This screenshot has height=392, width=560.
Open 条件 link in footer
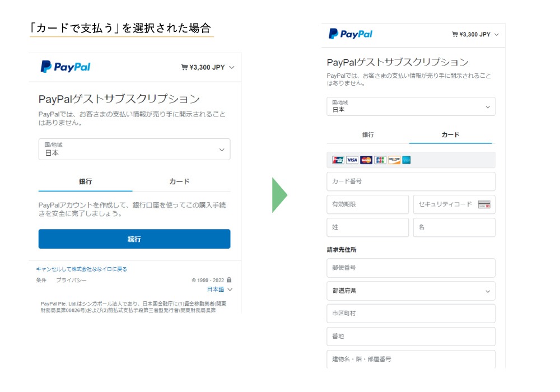[x=41, y=280]
